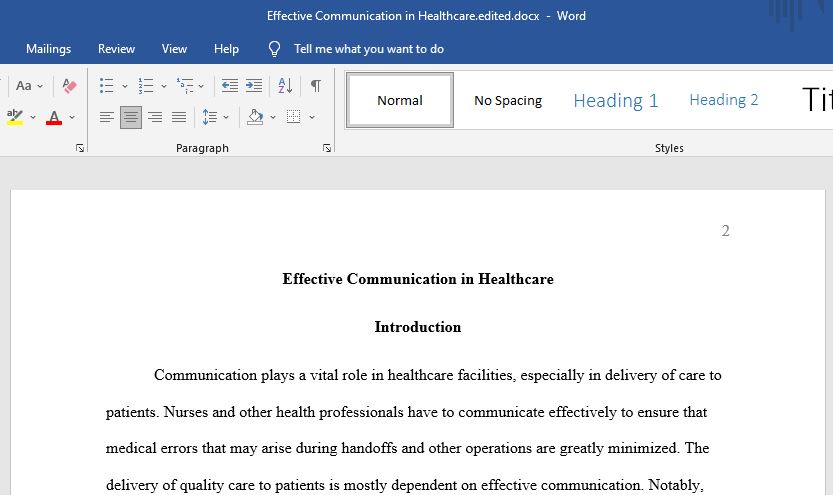Align text right

pos(155,117)
